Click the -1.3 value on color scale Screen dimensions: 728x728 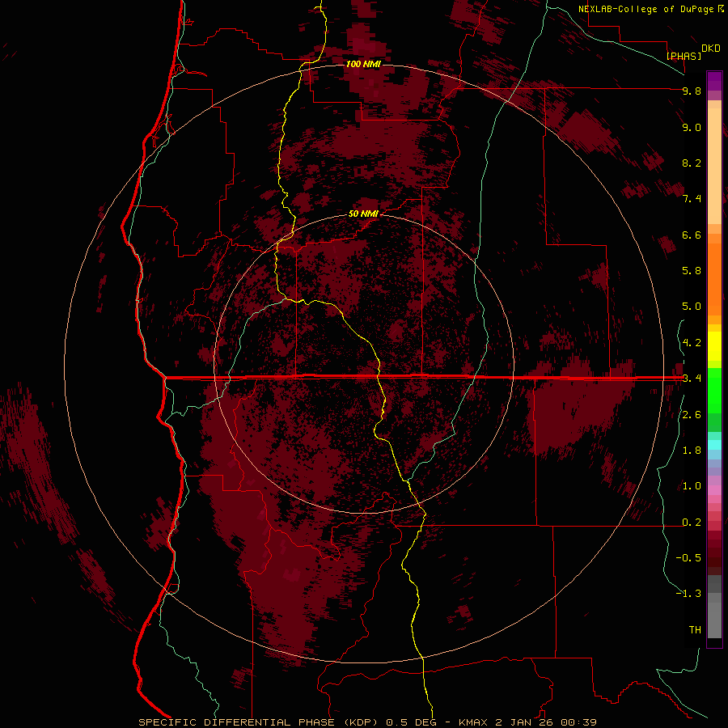click(x=688, y=594)
